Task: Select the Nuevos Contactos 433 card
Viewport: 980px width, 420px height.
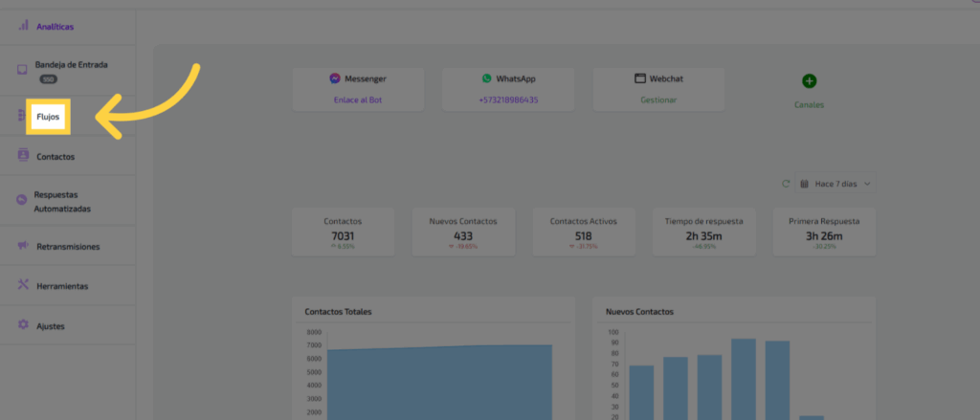Action: (x=463, y=232)
